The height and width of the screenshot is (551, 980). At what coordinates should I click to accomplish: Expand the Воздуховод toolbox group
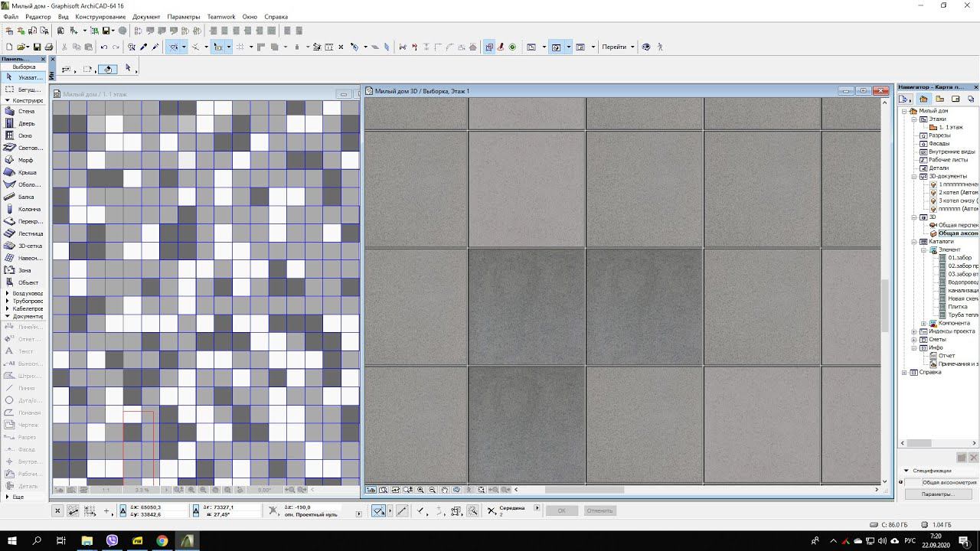(8, 293)
